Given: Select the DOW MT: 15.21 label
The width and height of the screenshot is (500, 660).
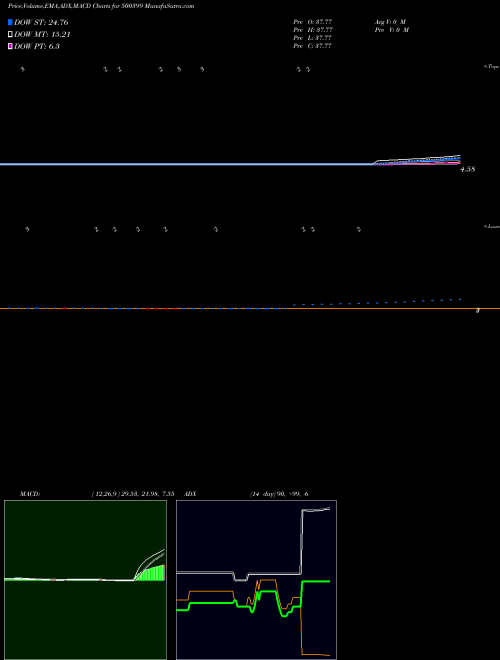Looking at the screenshot, I should point(41,35).
